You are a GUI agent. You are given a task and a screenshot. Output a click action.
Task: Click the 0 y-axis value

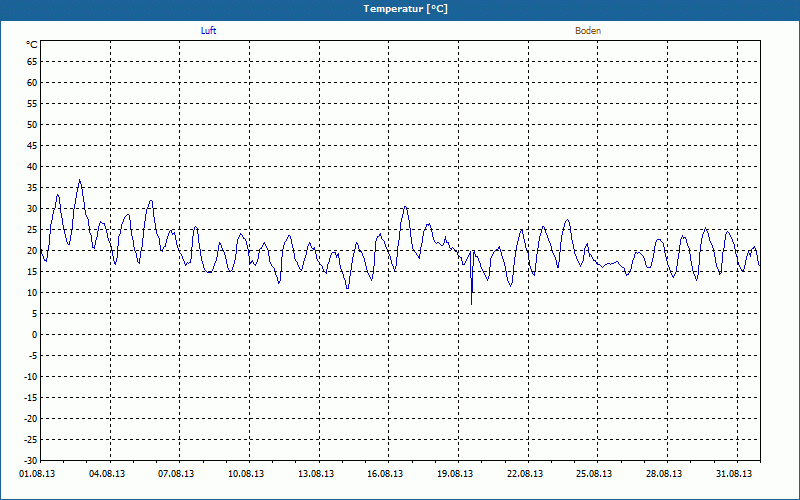pyautogui.click(x=35, y=335)
